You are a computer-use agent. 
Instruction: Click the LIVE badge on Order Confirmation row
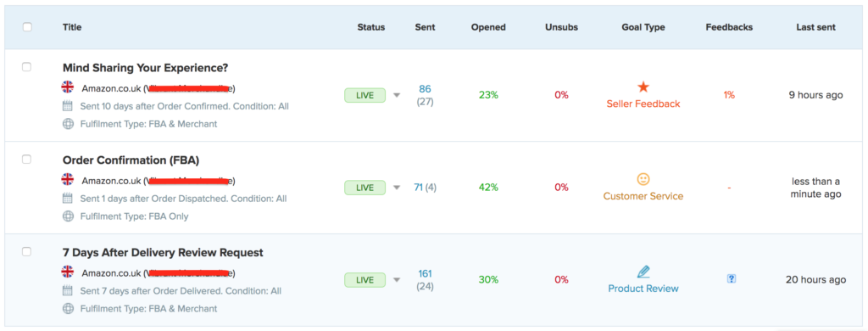click(364, 188)
